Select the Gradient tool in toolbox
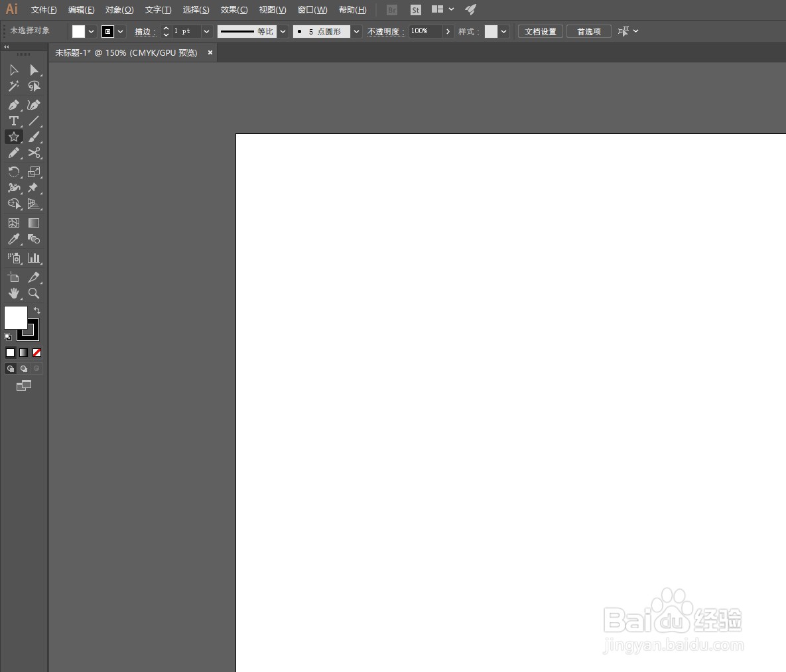This screenshot has width=786, height=672. click(x=34, y=223)
